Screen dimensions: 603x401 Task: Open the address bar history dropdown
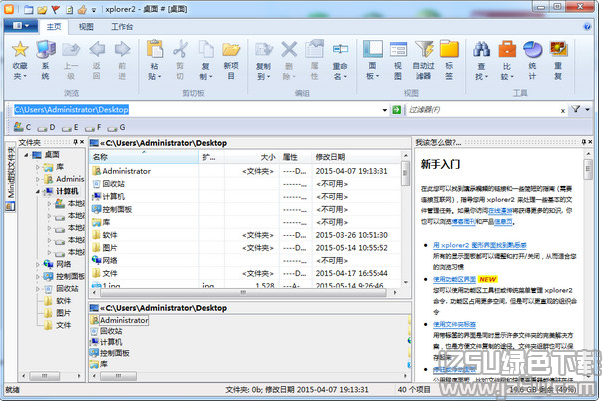tap(384, 110)
